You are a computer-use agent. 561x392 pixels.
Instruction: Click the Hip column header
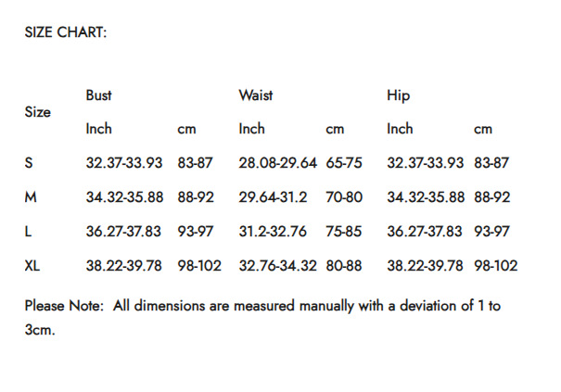(398, 95)
